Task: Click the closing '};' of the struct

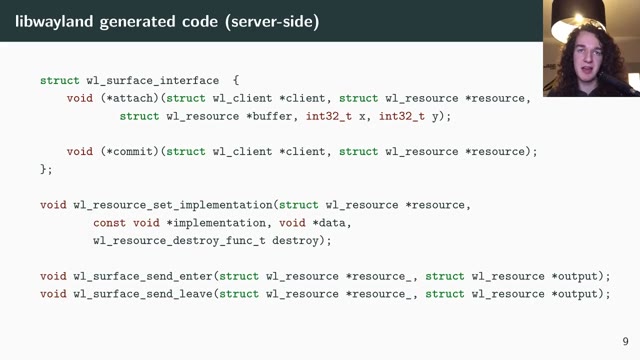Action: tap(46, 169)
